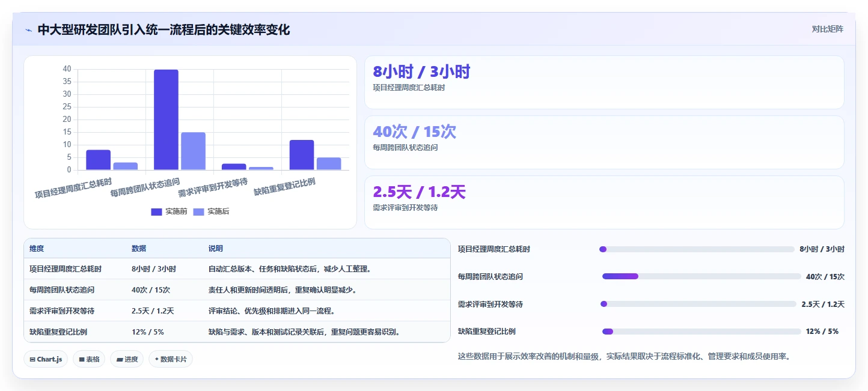Click the 实施后 bar for 缺陷重复登记比例
This screenshot has width=868, height=391.
(329, 163)
